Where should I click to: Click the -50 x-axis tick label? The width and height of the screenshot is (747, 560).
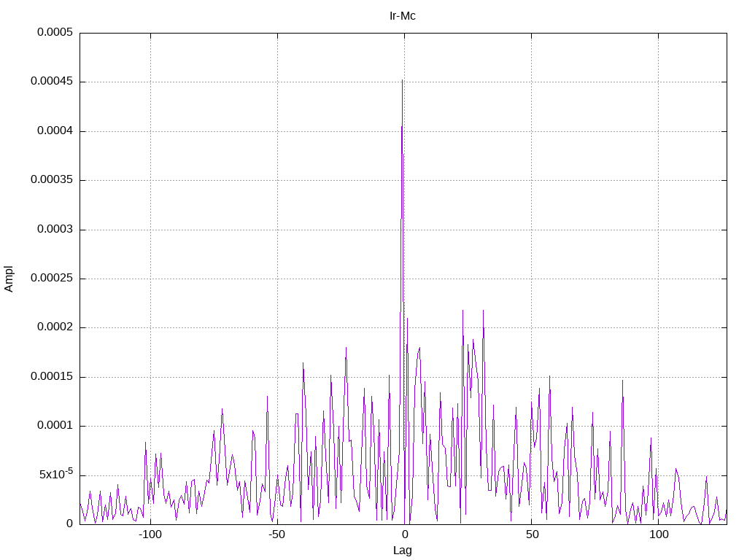pos(277,534)
